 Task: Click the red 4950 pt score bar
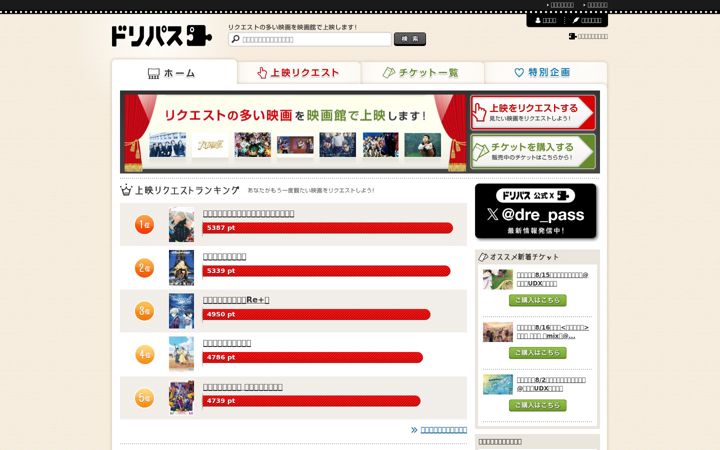316,315
